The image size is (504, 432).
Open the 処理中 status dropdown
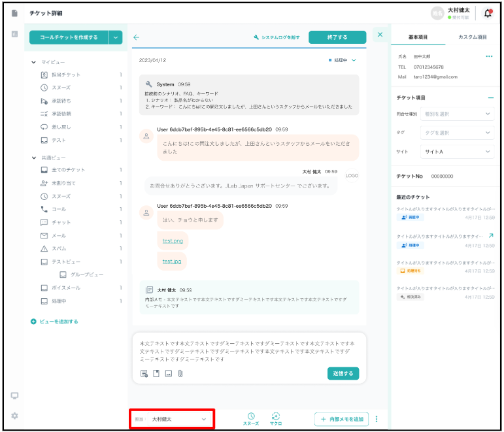[x=344, y=60]
